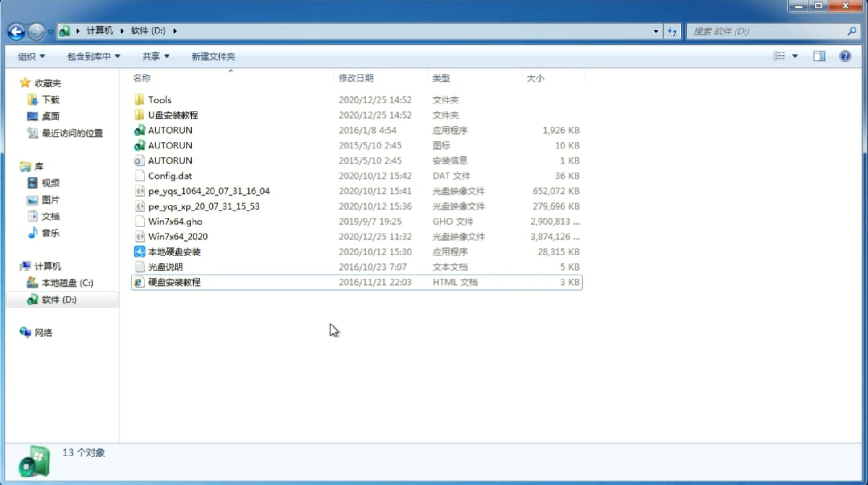Open pe_yqs_1064 optical image file

209,191
